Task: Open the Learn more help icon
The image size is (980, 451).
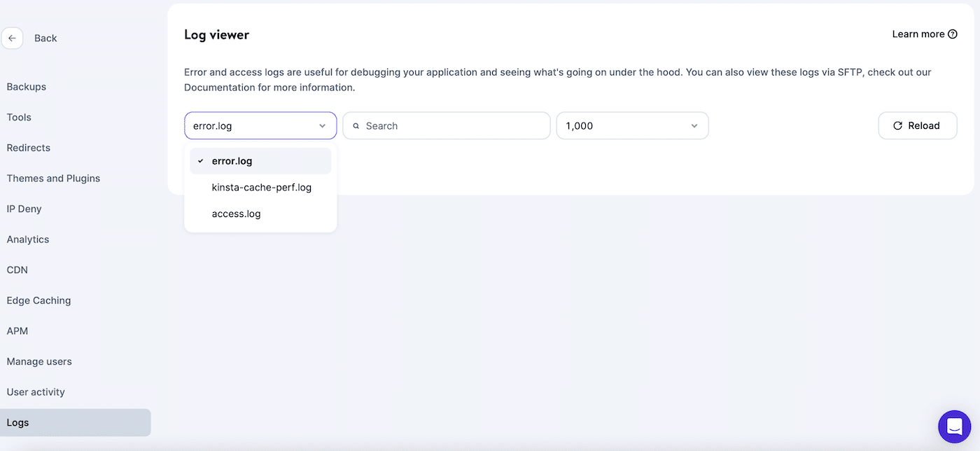Action: (x=953, y=34)
